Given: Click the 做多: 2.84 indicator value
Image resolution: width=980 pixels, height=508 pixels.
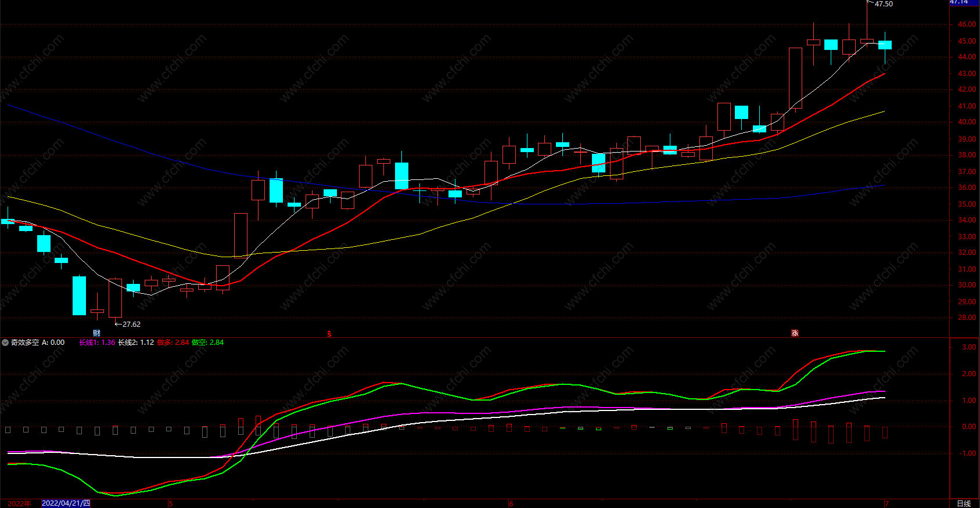Looking at the screenshot, I should [173, 343].
